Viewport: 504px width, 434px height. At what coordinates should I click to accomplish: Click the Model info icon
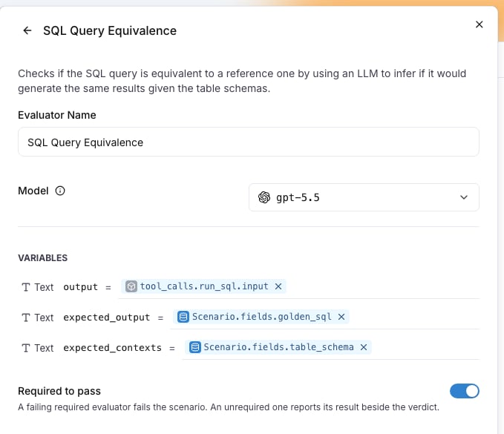coord(60,191)
